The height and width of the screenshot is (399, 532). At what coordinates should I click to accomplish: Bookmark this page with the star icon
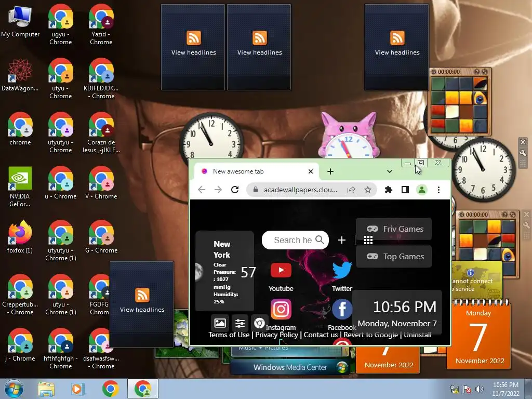point(367,190)
